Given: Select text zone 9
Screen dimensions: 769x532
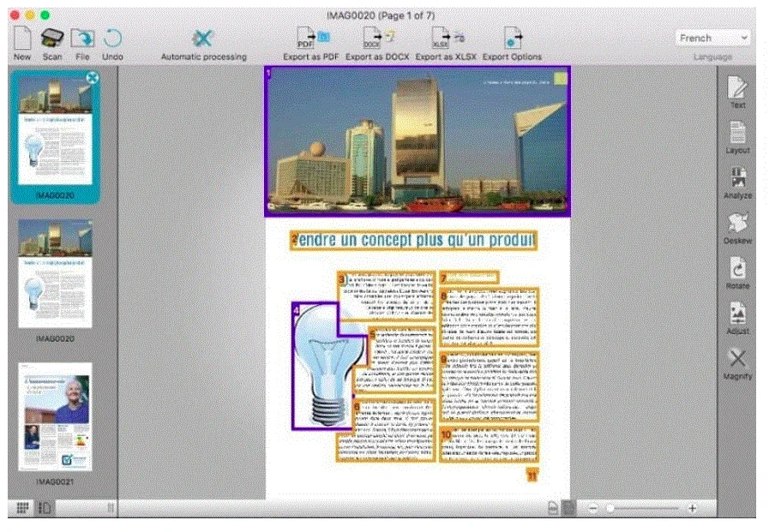Looking at the screenshot, I should (x=489, y=387).
